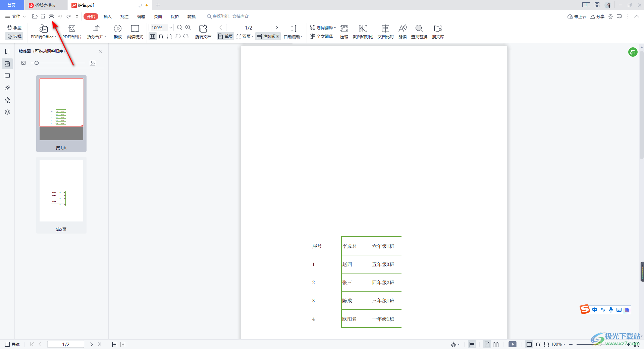Switch to 转换 tab
The height and width of the screenshot is (349, 644).
(x=191, y=16)
